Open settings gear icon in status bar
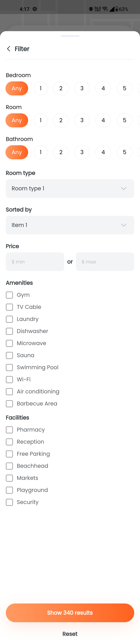 pos(35,9)
